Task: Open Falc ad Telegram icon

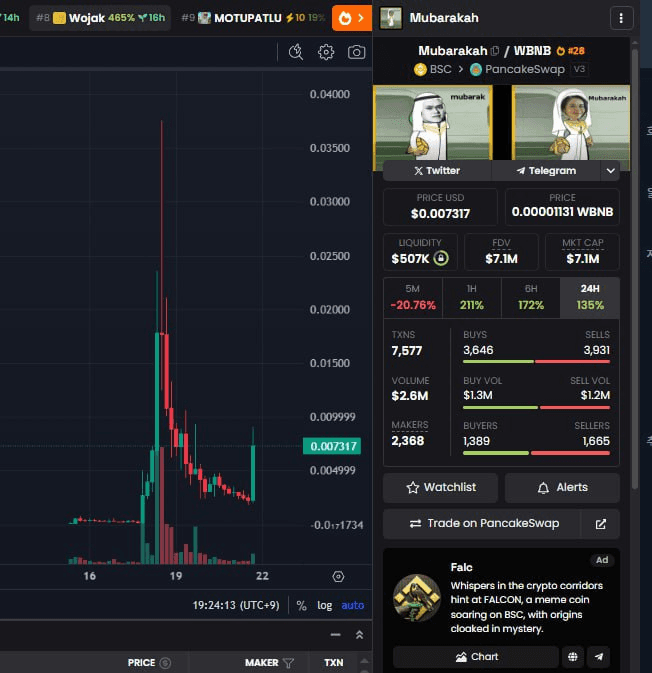Action: pyautogui.click(x=599, y=657)
